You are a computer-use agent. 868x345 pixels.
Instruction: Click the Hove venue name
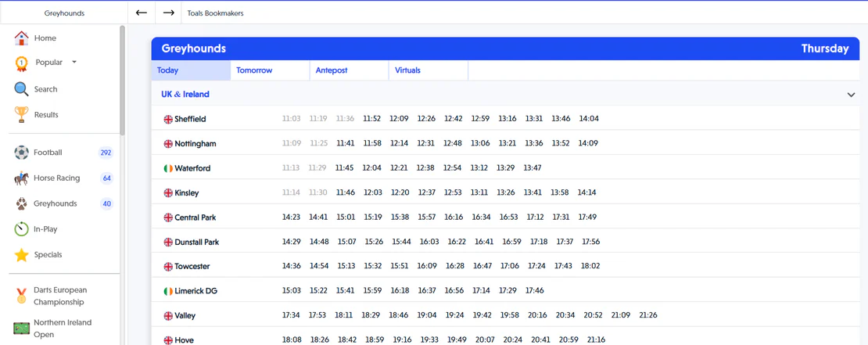coord(184,340)
